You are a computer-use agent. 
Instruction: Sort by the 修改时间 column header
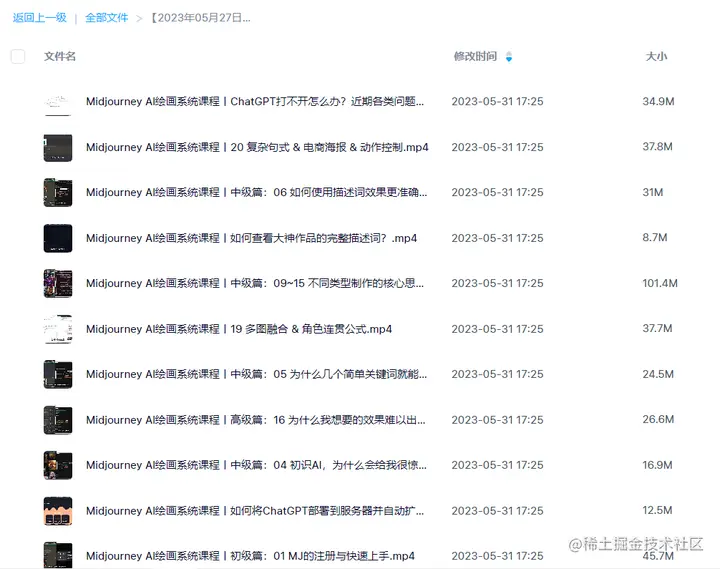[x=475, y=56]
